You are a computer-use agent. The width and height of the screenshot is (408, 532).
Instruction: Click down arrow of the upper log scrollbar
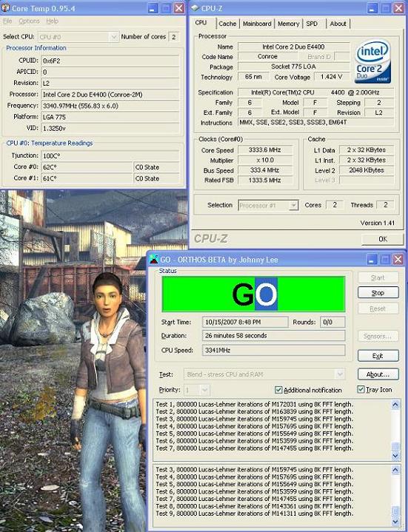[x=395, y=456]
